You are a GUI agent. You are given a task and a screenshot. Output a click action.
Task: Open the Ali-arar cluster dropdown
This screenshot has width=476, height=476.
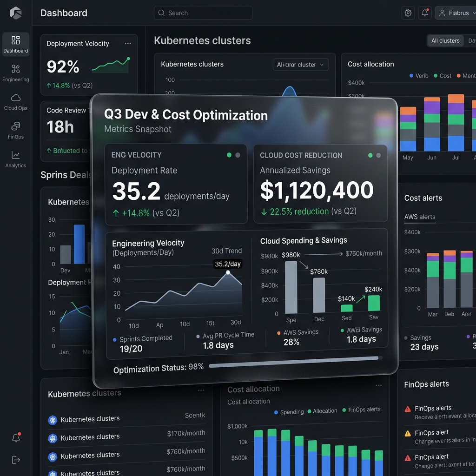pyautogui.click(x=301, y=65)
